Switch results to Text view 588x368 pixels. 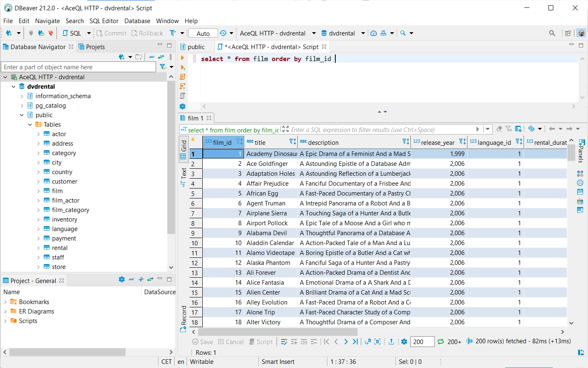click(x=183, y=177)
